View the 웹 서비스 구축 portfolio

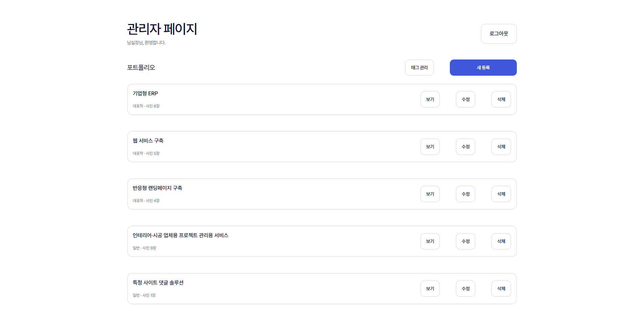tap(430, 147)
